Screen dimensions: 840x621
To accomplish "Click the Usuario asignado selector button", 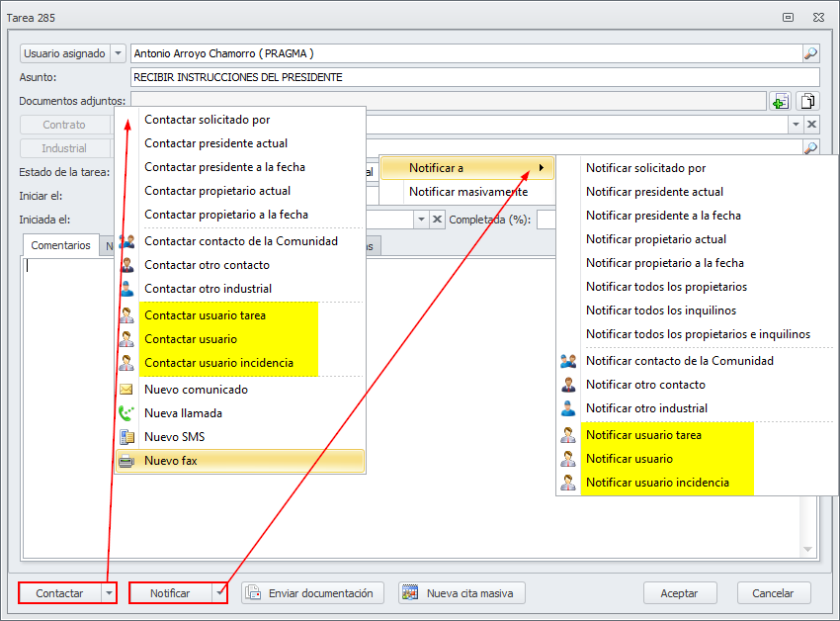I will [x=64, y=53].
